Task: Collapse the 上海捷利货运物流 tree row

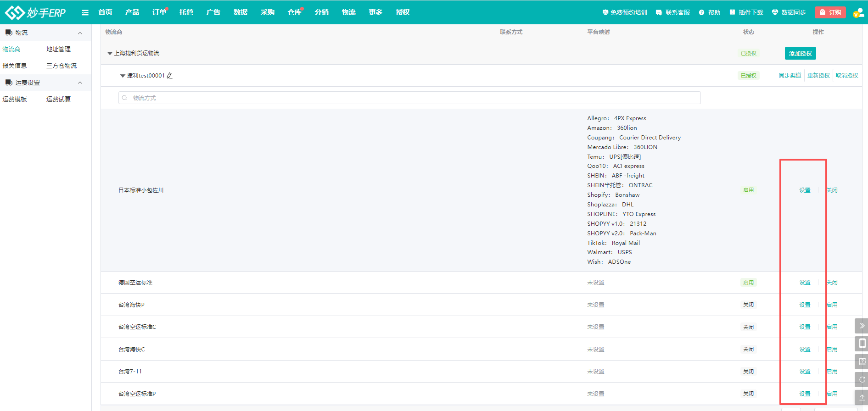Action: click(x=110, y=53)
